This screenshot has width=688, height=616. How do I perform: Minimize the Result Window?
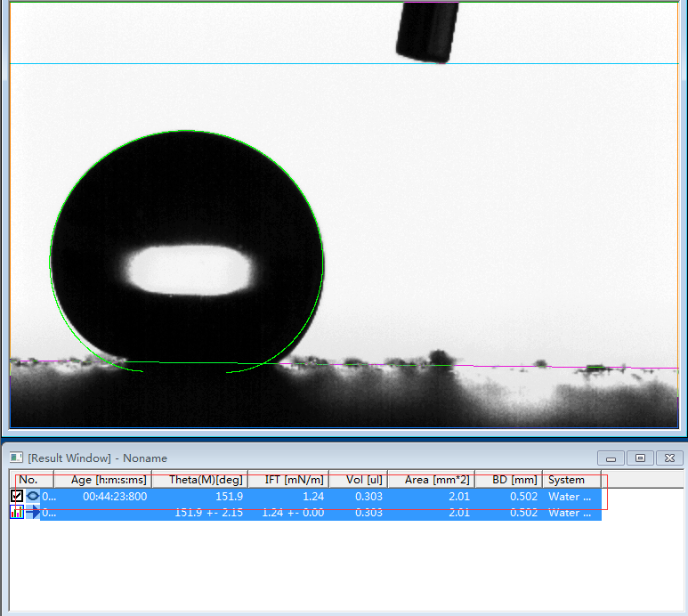[611, 458]
